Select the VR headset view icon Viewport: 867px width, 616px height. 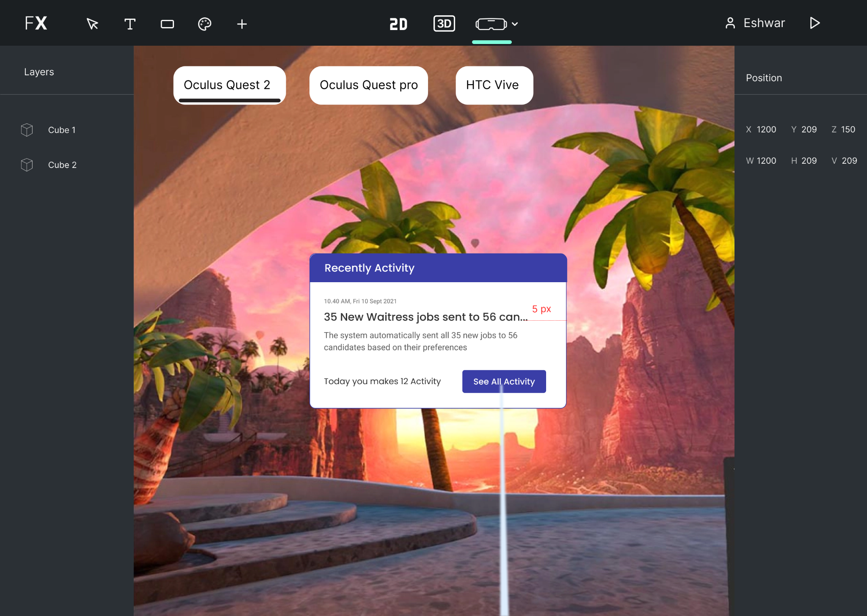(491, 24)
